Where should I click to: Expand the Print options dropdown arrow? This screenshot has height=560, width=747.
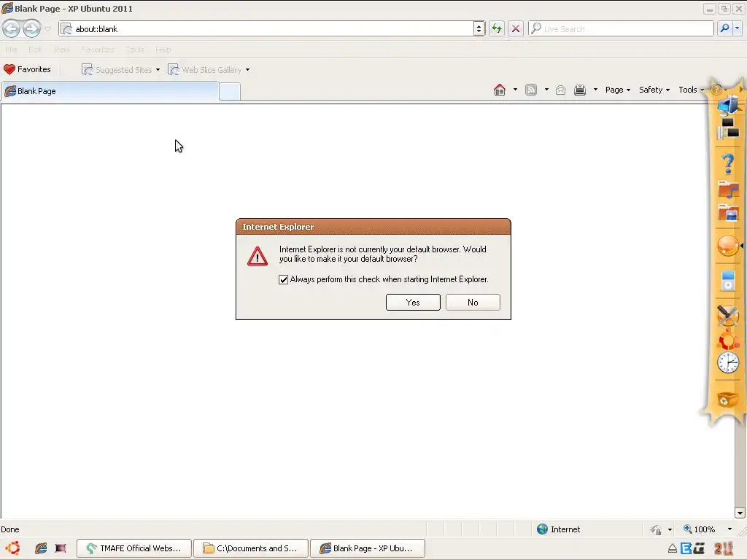coord(595,90)
